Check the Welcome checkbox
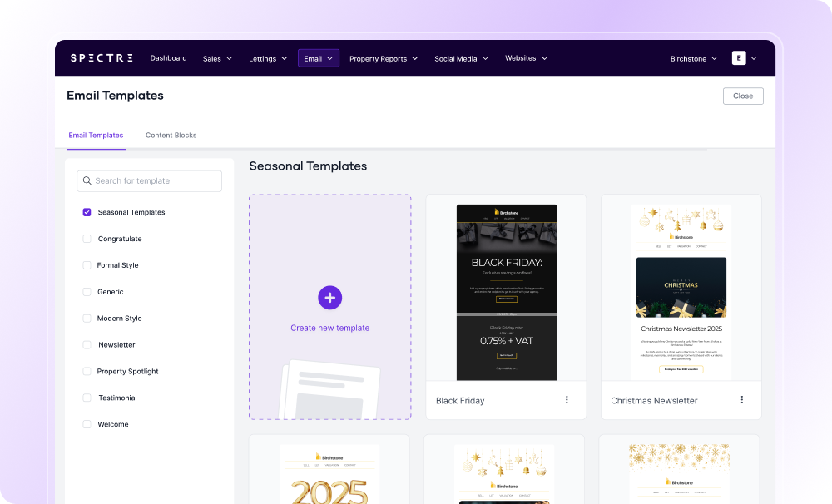The height and width of the screenshot is (504, 832). [87, 424]
